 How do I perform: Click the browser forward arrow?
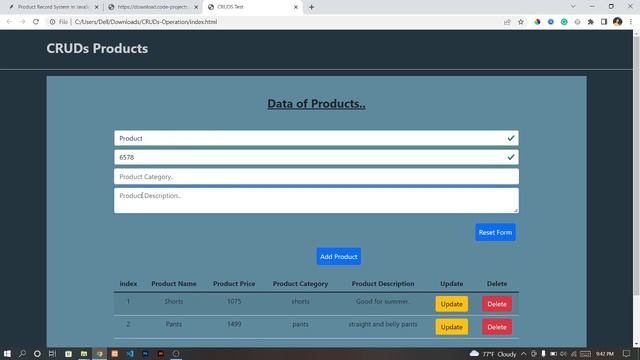(22, 22)
